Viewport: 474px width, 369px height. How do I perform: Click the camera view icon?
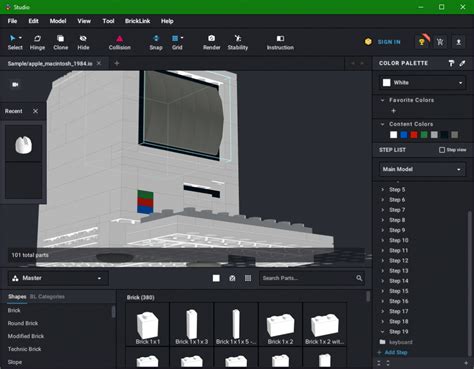pyautogui.click(x=15, y=84)
